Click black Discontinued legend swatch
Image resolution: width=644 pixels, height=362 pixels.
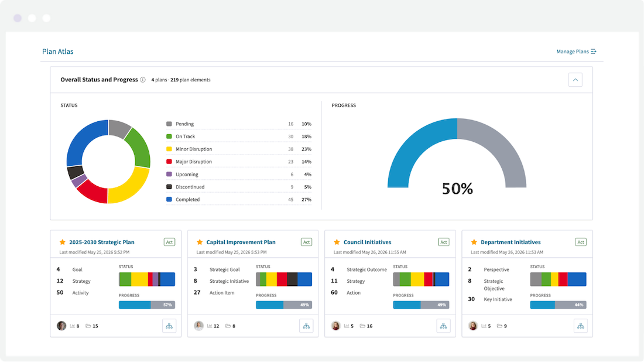coord(169,186)
